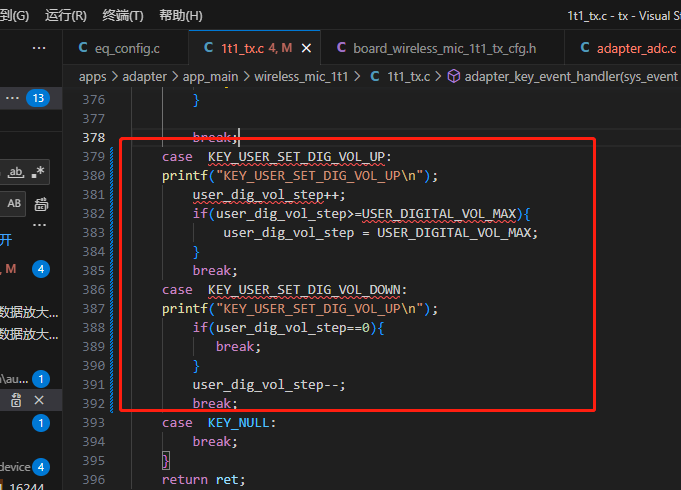Viewport: 681px width, 490px height.
Task: Toggle Use Regular Expression (.*) search option
Action: (38, 172)
